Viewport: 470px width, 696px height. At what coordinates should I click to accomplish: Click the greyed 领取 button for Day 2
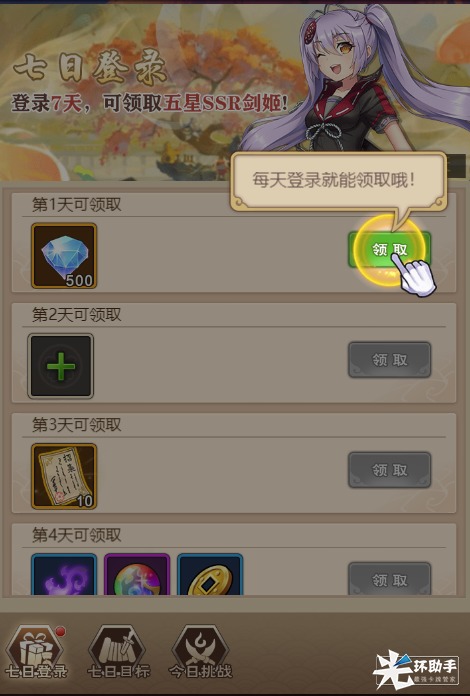389,360
